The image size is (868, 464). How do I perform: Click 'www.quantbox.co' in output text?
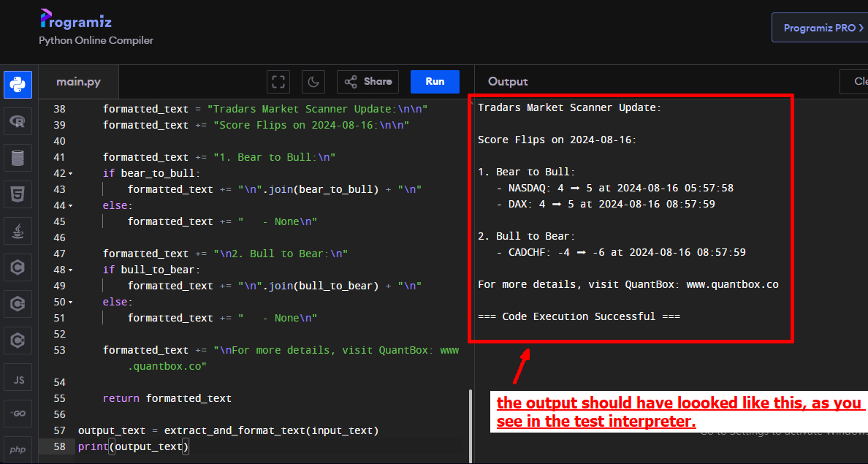[732, 284]
